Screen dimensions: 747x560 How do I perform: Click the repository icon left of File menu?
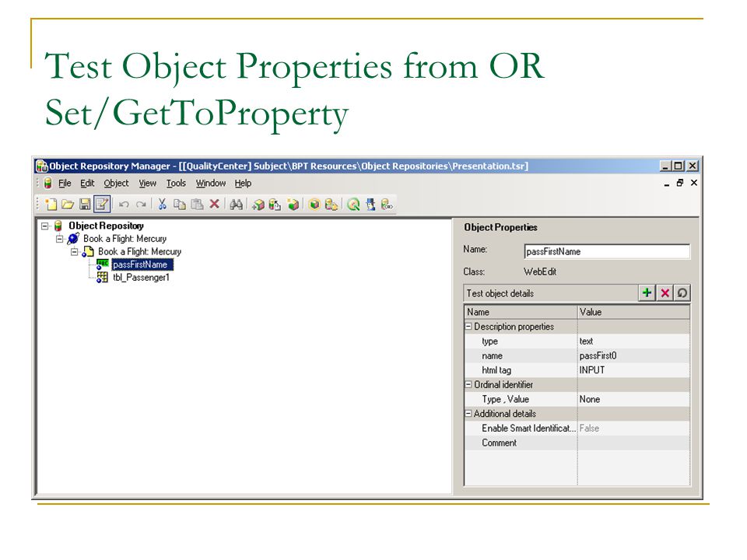click(x=47, y=183)
